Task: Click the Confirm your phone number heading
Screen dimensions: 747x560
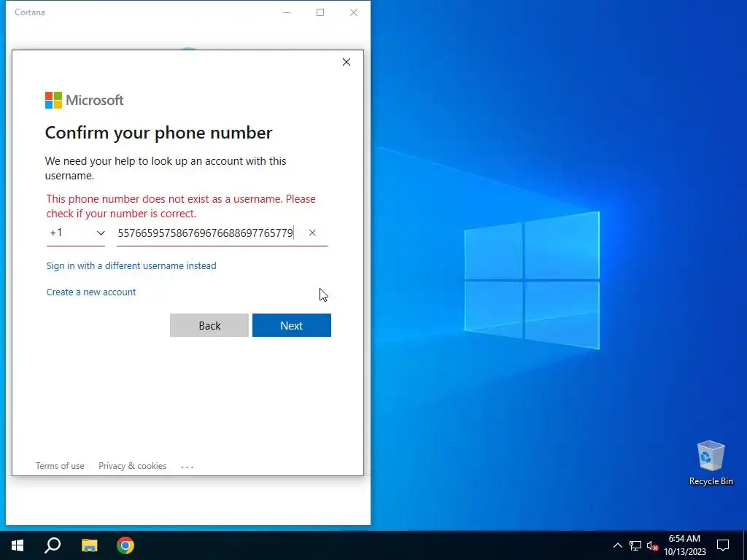Action: click(x=158, y=133)
